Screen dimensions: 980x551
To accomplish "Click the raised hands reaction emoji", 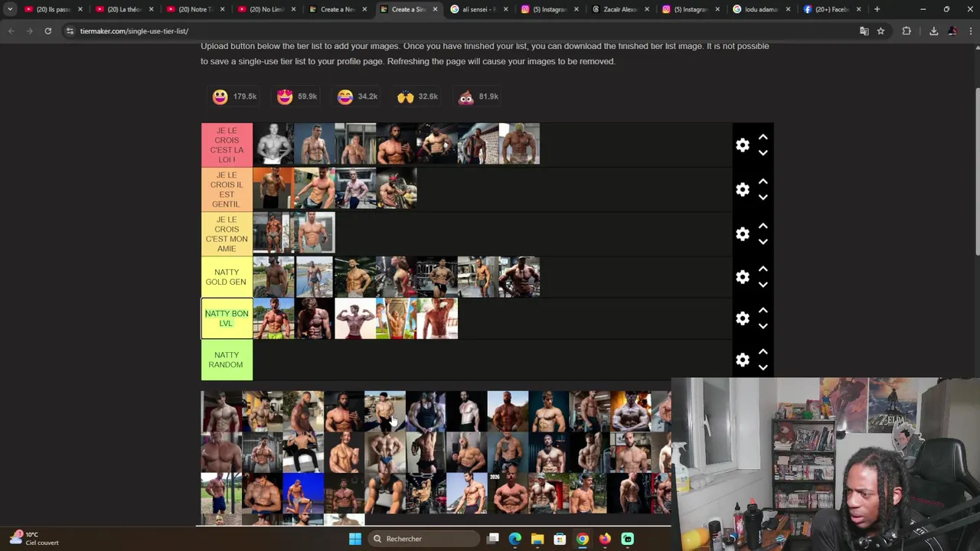I will (x=406, y=96).
